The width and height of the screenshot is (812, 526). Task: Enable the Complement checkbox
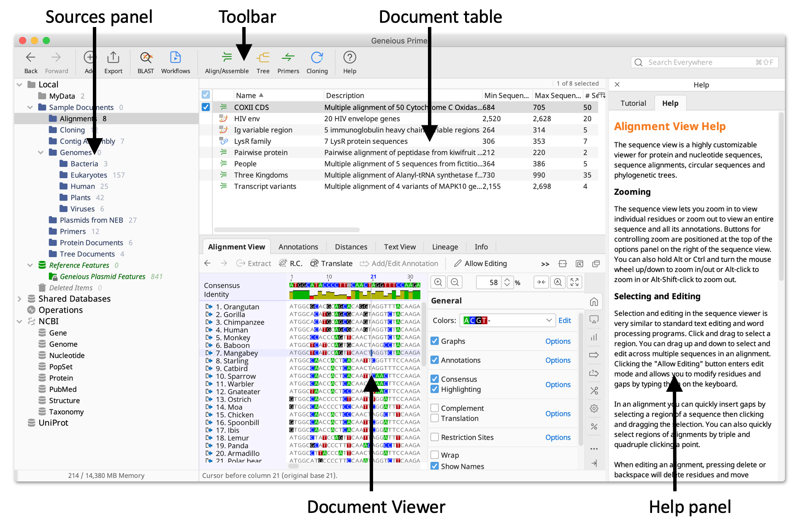point(434,408)
